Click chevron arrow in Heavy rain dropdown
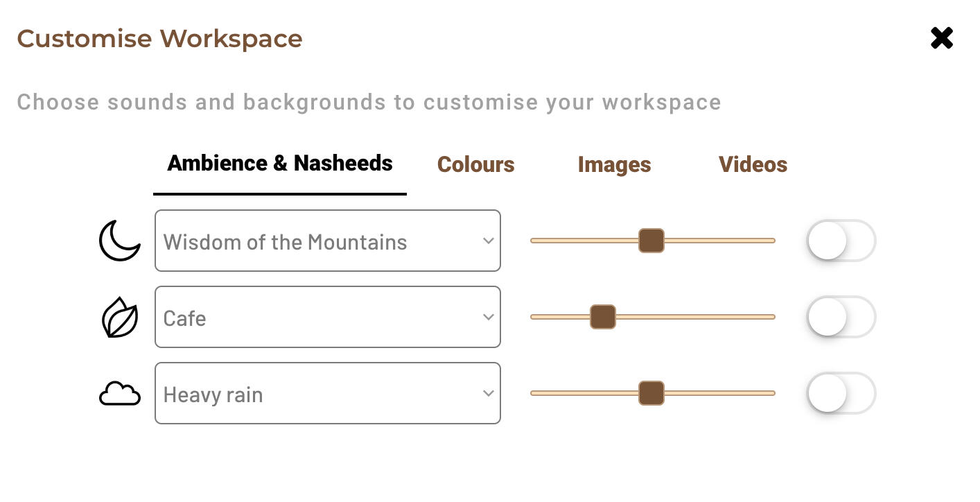This screenshot has width=980, height=502. coord(488,393)
